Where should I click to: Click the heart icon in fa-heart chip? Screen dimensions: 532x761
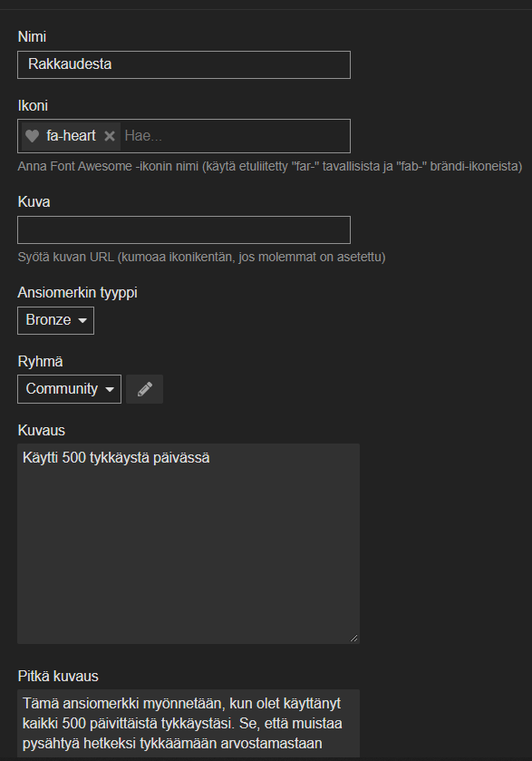coord(32,136)
